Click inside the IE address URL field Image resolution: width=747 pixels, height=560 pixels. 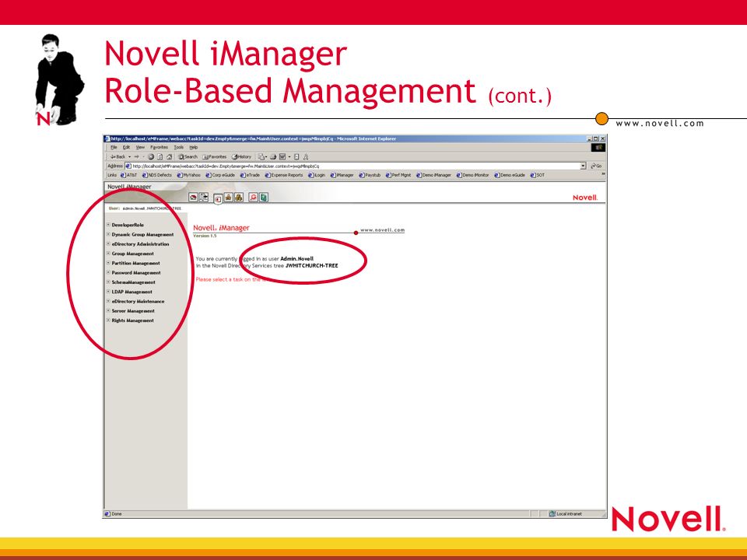coord(355,166)
